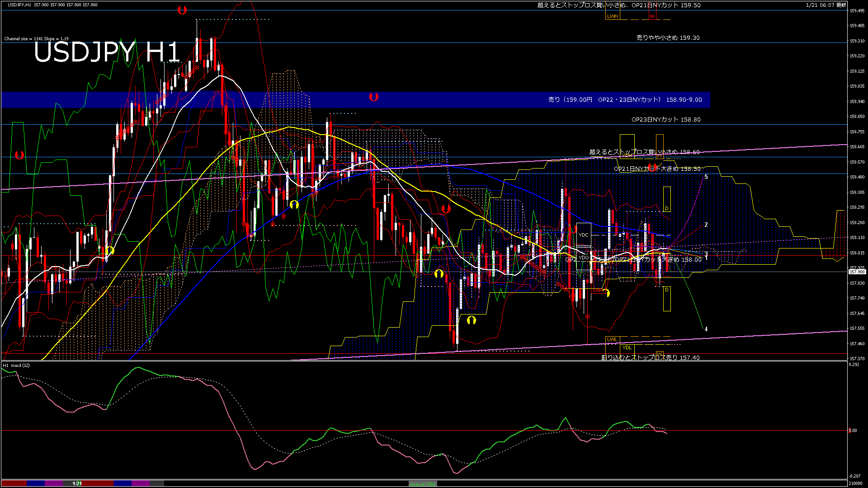
Task: Click the red reversal icon at far left
Action: point(19,155)
